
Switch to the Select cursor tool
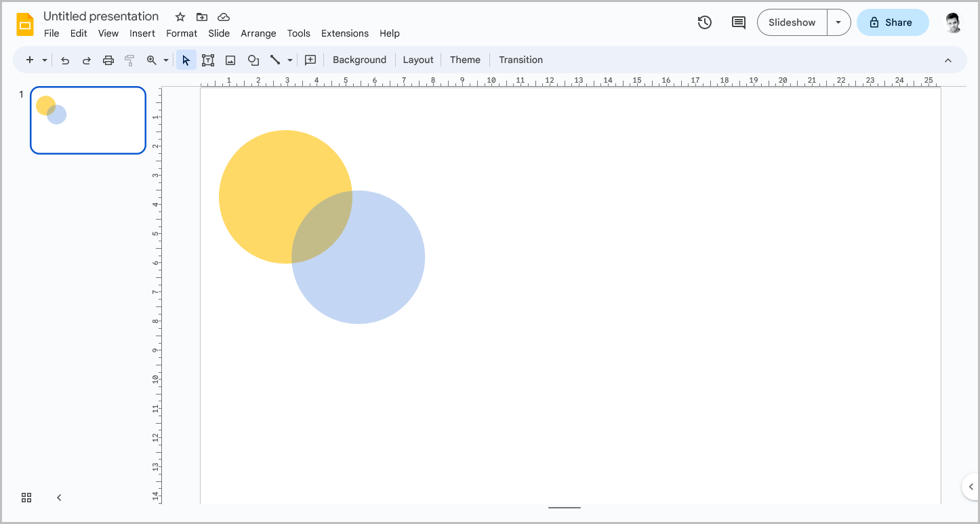186,60
